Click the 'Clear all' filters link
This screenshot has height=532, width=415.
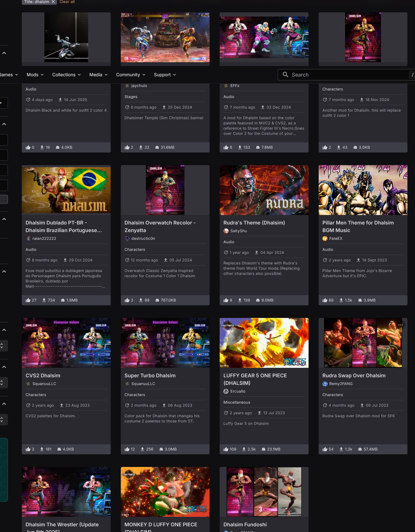tap(67, 2)
